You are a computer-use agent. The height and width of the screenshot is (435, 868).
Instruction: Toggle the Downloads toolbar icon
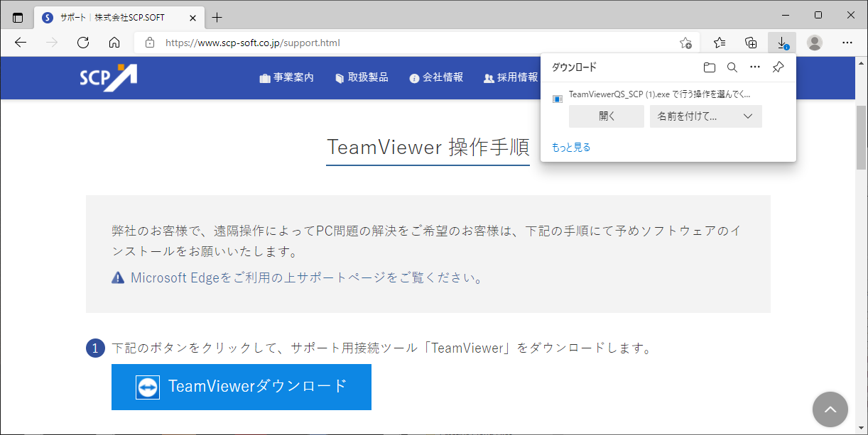pos(782,43)
